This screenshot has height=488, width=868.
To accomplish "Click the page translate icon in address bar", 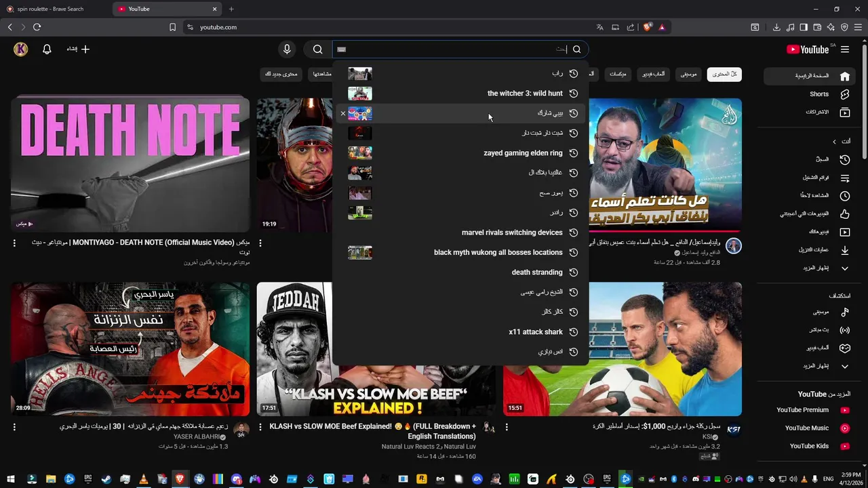I will click(599, 27).
